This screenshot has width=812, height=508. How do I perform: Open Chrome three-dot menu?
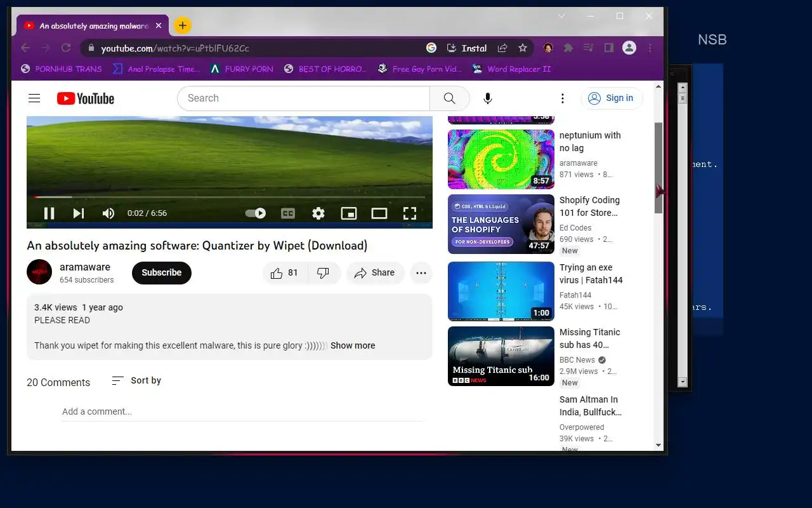point(650,48)
